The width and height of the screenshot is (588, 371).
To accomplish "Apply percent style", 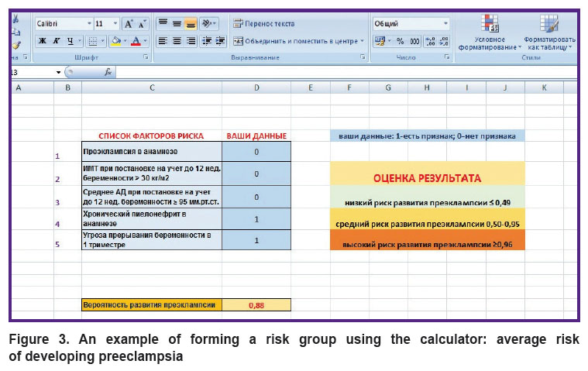I will click(x=401, y=41).
